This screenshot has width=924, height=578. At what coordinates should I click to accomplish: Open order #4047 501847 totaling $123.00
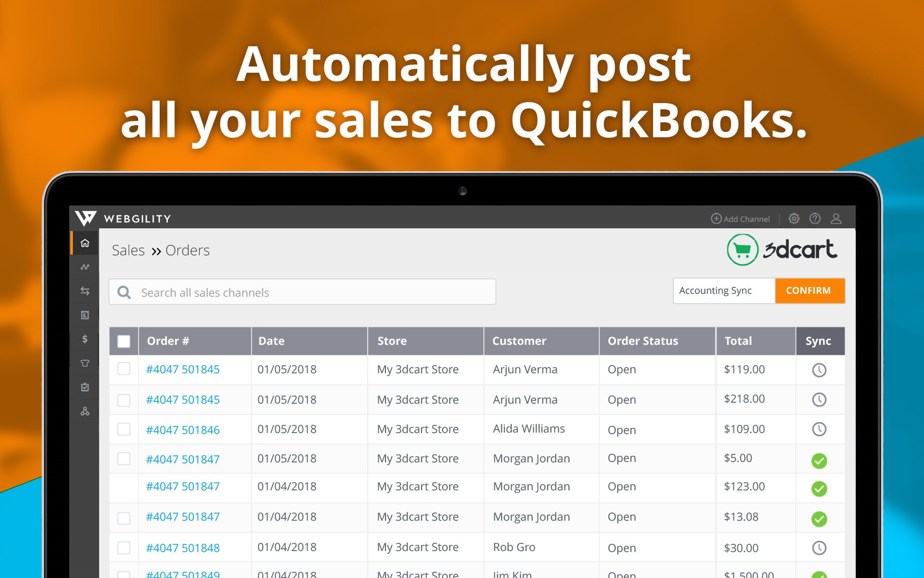tap(183, 486)
